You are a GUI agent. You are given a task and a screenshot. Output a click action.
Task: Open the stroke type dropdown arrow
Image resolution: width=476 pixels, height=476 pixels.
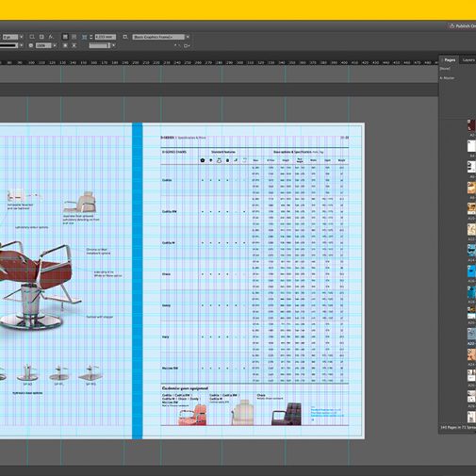tap(22, 45)
